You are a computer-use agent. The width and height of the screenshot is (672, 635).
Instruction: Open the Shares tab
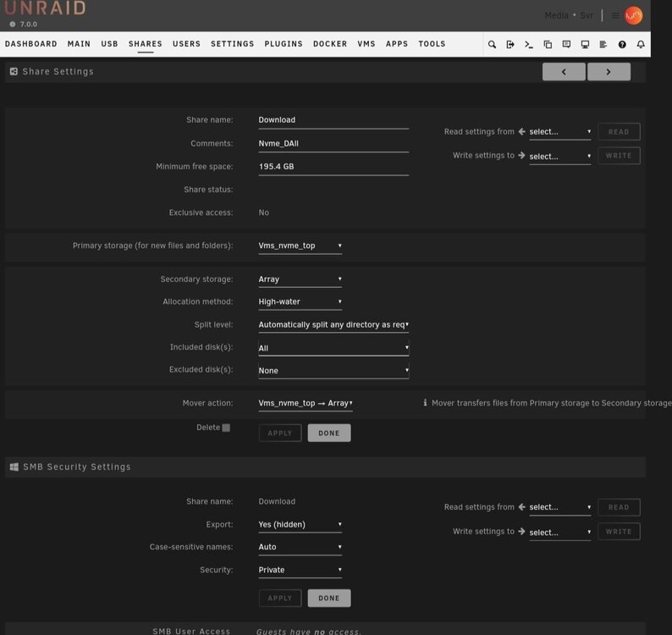point(146,44)
